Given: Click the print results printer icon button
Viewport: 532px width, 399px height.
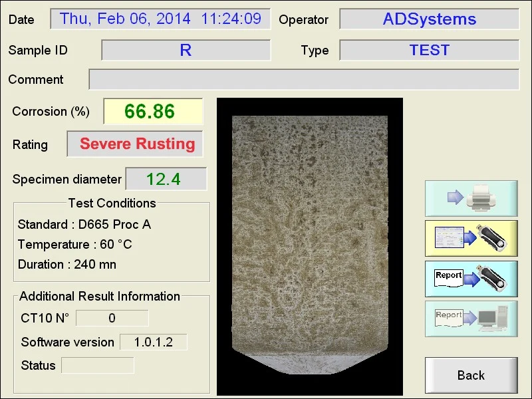Looking at the screenshot, I should coord(471,198).
